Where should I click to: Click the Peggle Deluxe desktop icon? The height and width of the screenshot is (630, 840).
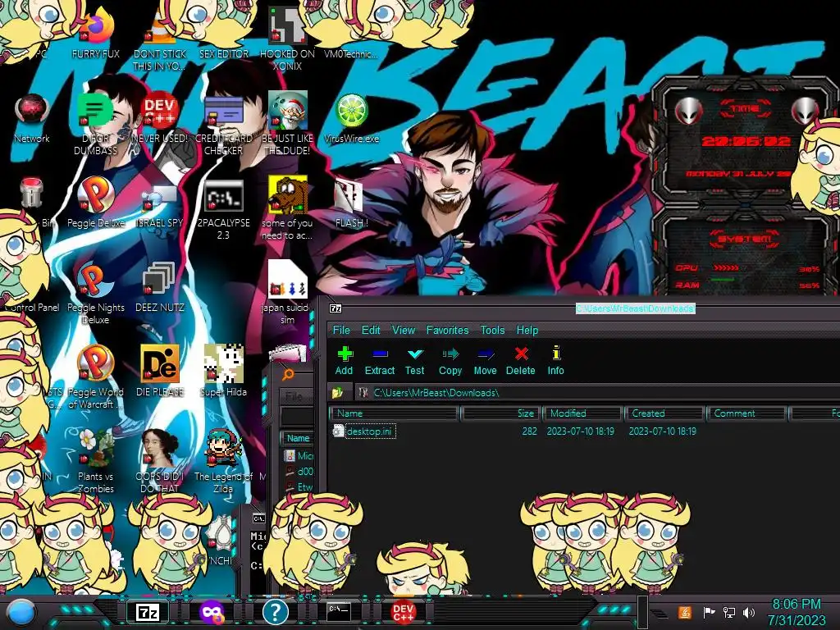pos(96,202)
